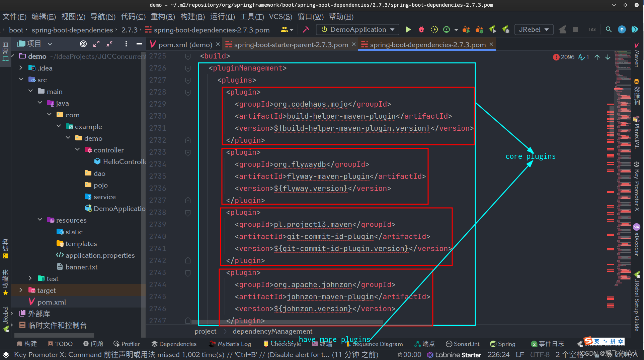Open the Dependencies tool window
The width and height of the screenshot is (644, 360).
174,344
